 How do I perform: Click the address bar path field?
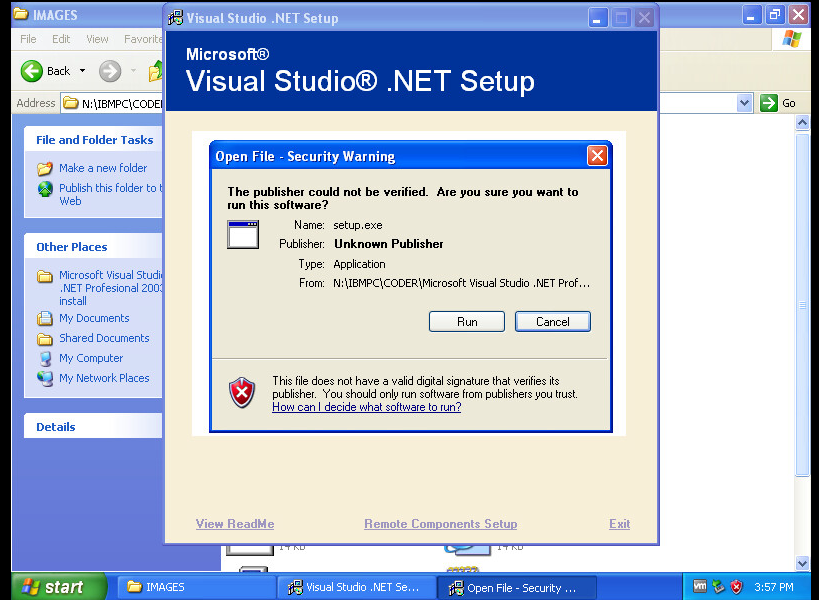tap(112, 103)
